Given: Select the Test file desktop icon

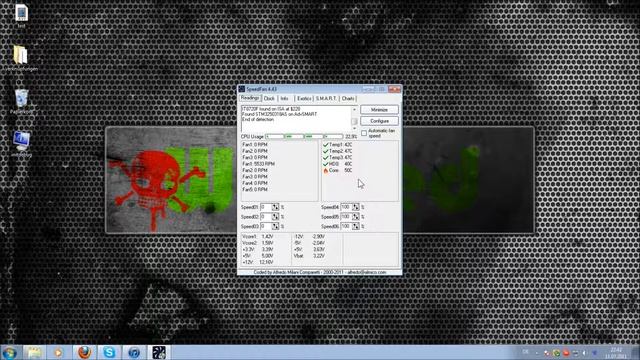Looking at the screenshot, I should [21, 16].
